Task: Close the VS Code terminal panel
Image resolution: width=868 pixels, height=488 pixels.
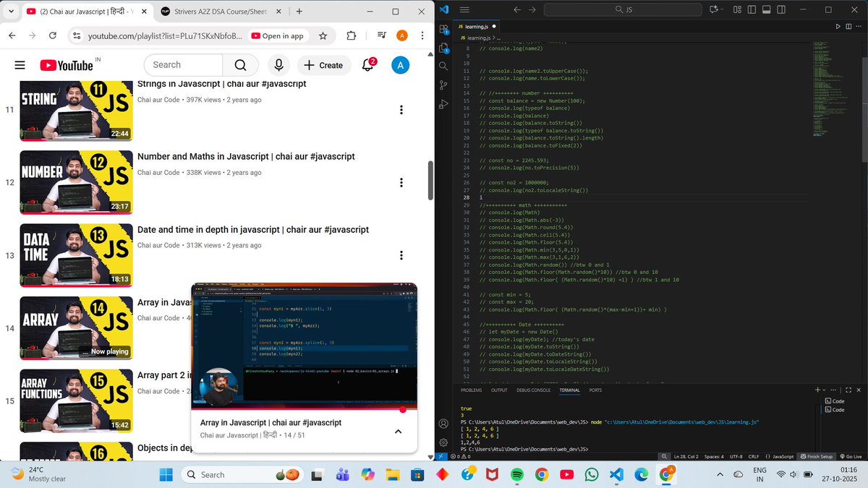Action: (858, 390)
